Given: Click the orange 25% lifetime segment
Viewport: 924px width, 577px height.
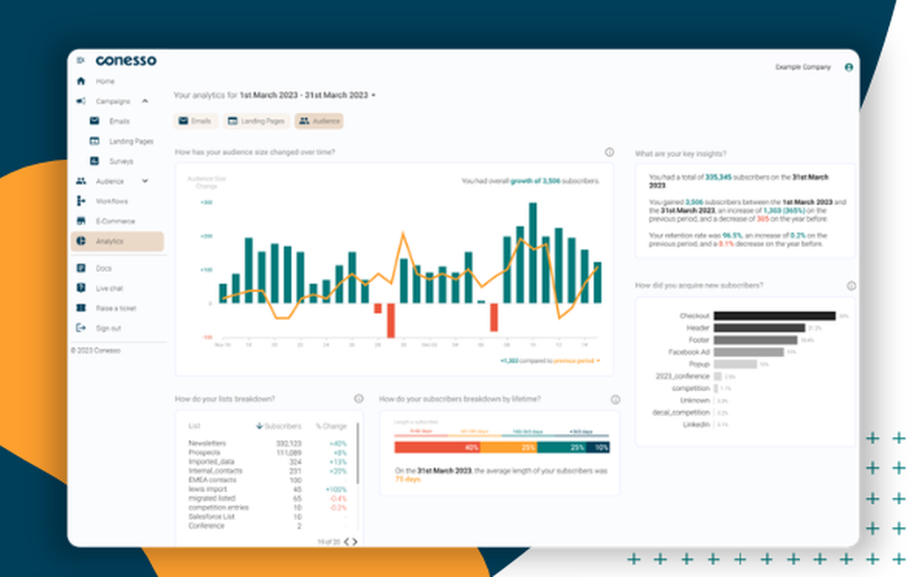Looking at the screenshot, I should pos(508,448).
